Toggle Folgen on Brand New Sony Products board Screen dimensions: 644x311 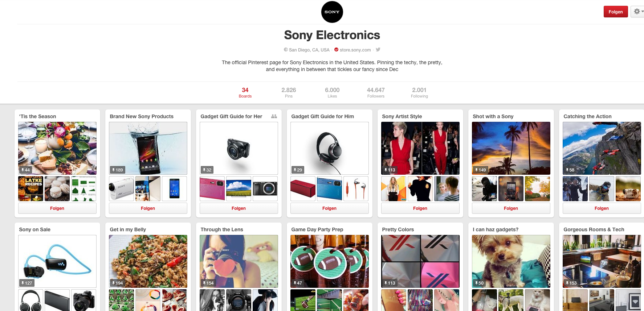coord(148,208)
